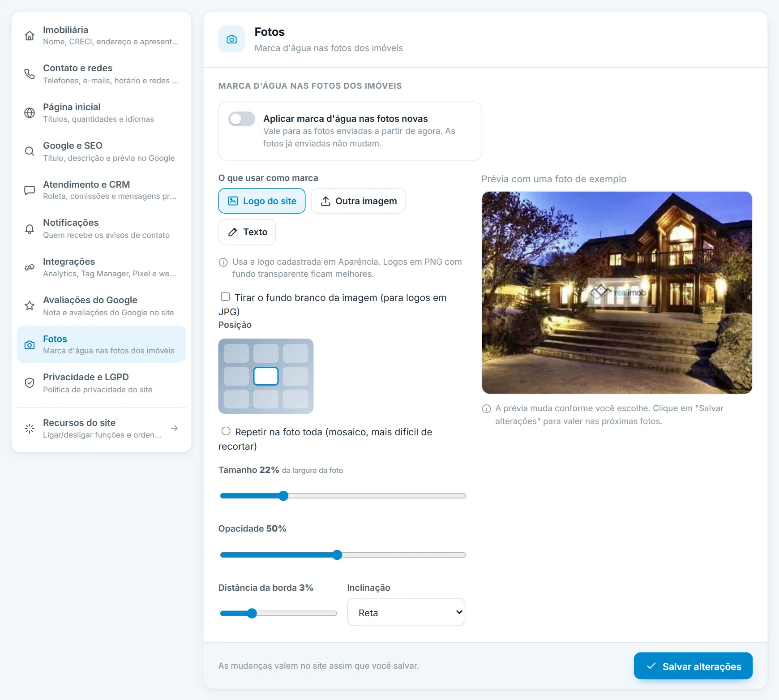This screenshot has width=779, height=700.
Task: Open the Integrações settings section
Action: [101, 267]
